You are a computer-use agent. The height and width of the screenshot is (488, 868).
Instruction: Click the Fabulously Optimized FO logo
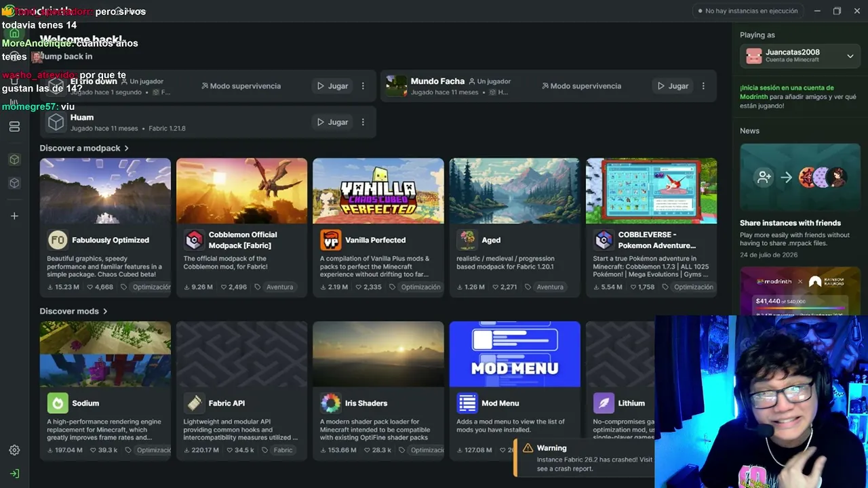57,240
